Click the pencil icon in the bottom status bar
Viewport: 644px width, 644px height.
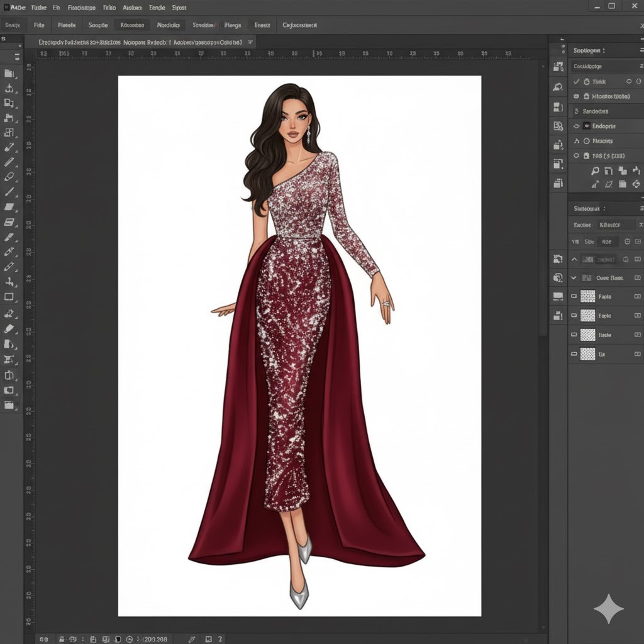coord(192,639)
